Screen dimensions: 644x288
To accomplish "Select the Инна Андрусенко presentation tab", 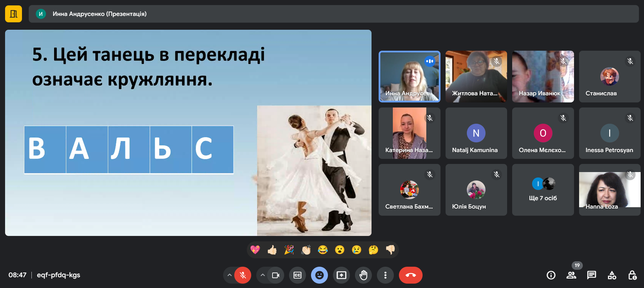I will pos(99,14).
